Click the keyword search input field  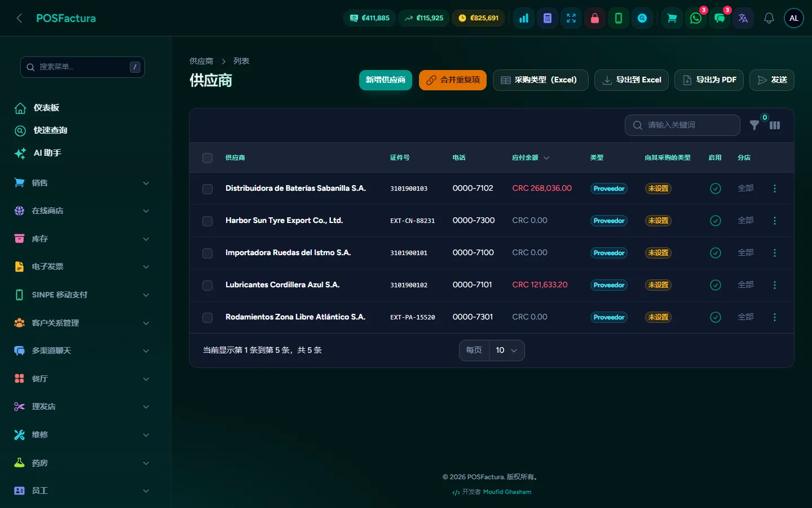[682, 125]
